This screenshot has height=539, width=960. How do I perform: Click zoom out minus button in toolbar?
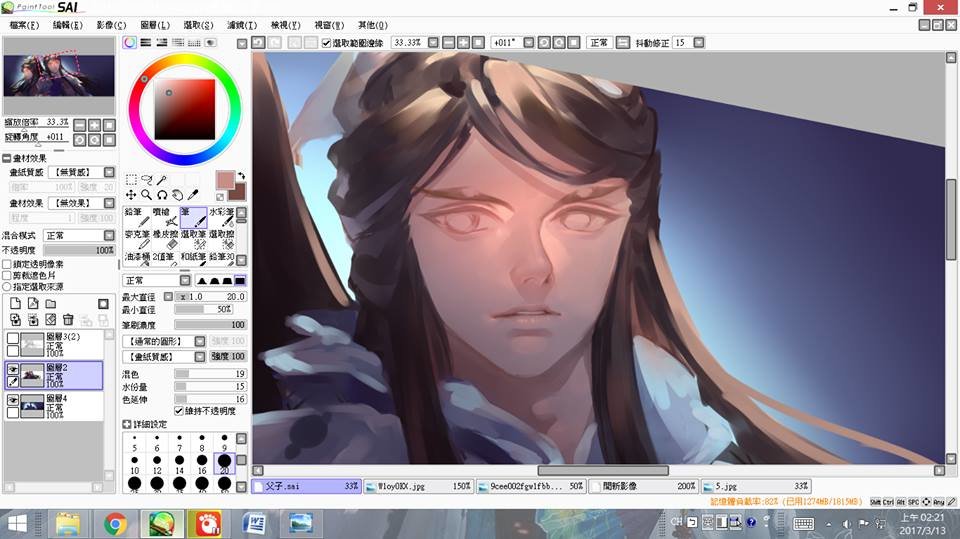click(448, 42)
